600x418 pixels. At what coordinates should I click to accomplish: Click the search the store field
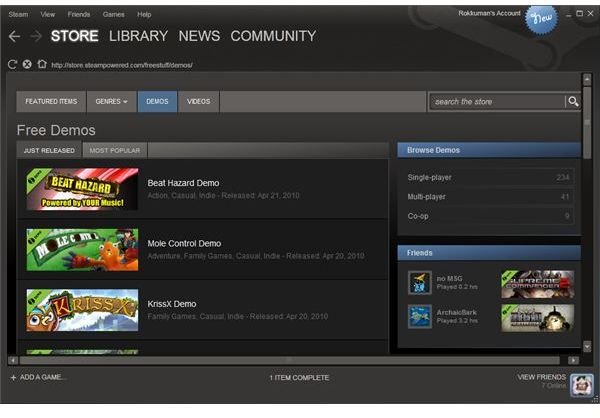point(497,102)
